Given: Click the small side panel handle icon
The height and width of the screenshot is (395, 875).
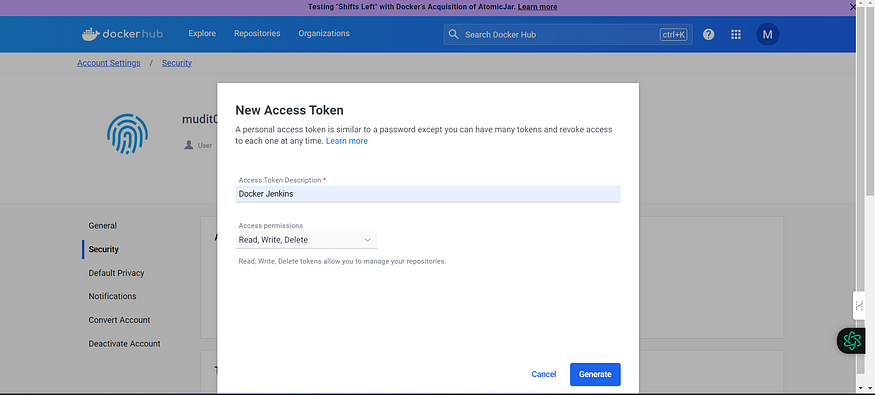Looking at the screenshot, I should click(x=859, y=305).
